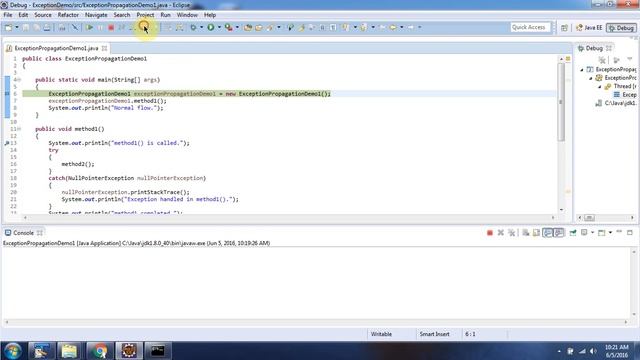Click the Skip All Breakpoints icon

click(x=75, y=27)
